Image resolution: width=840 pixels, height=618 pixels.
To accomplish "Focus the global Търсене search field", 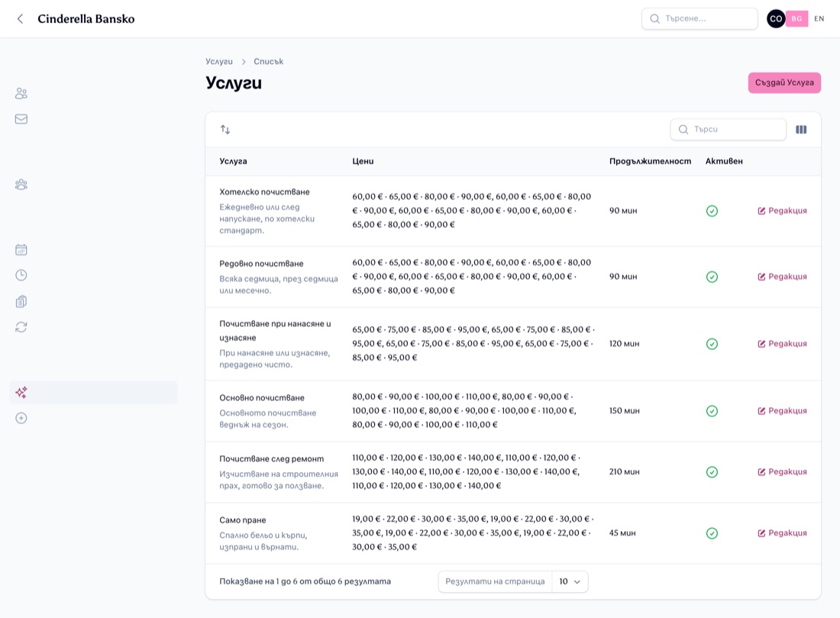I will 699,19.
